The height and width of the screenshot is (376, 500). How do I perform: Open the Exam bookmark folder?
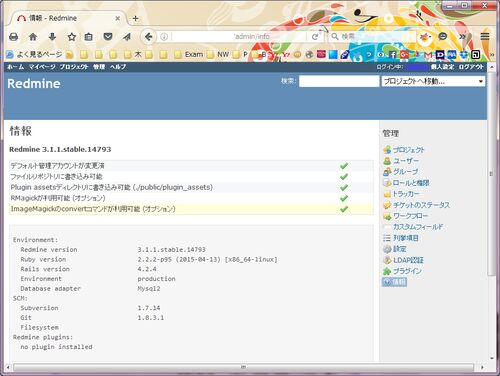click(x=189, y=54)
